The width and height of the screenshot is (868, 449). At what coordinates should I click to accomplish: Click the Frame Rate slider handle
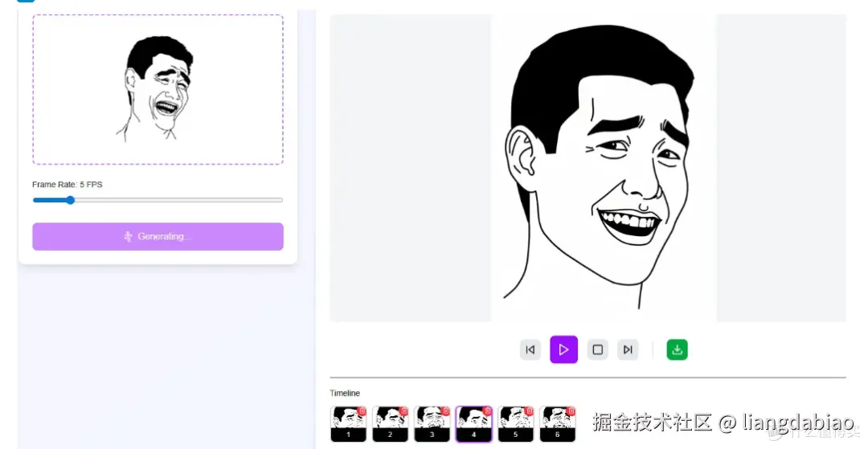click(70, 200)
